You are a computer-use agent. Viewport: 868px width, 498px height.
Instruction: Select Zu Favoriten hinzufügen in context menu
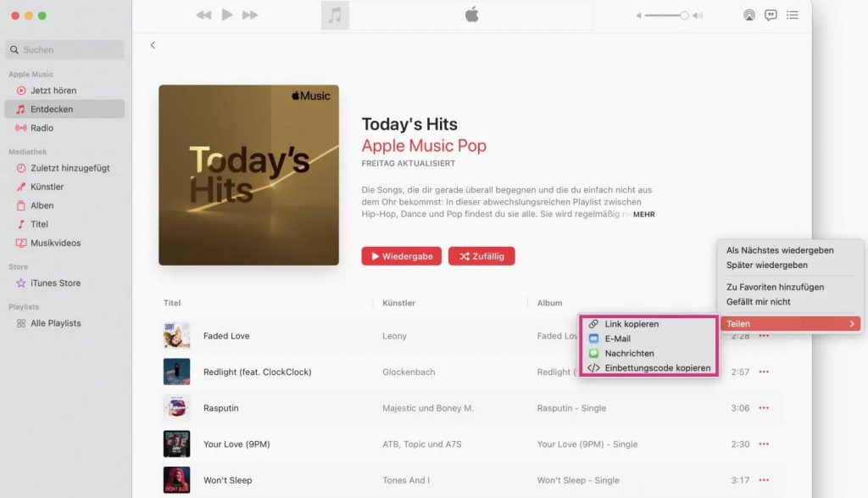775,288
